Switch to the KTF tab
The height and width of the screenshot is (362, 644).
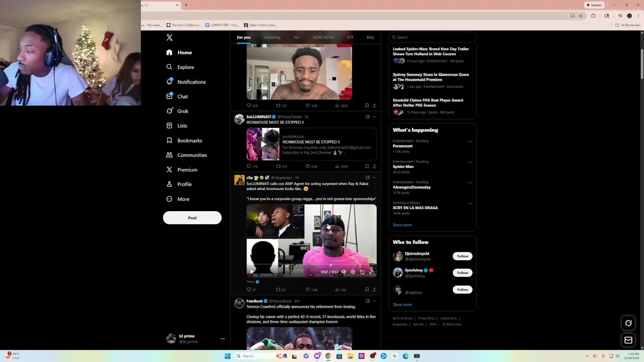click(x=350, y=37)
